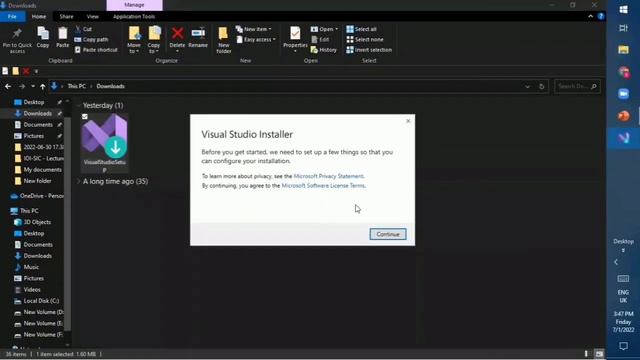Click the Paste ribbon icon

pos(62,38)
